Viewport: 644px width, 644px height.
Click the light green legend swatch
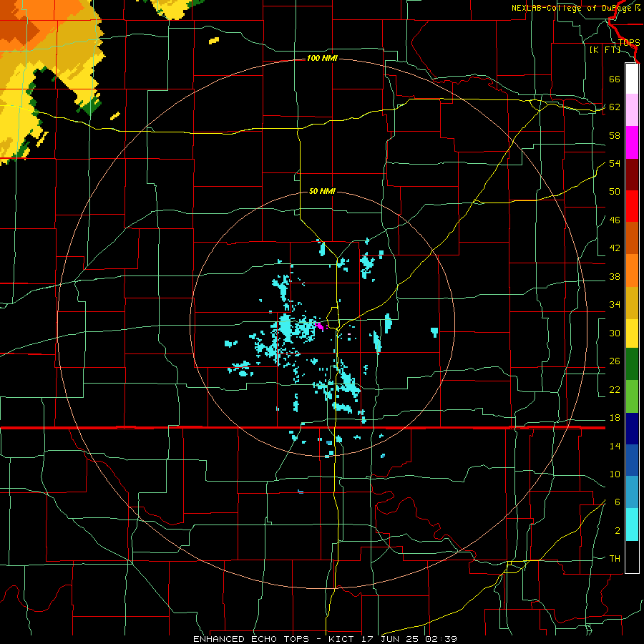(x=632, y=396)
